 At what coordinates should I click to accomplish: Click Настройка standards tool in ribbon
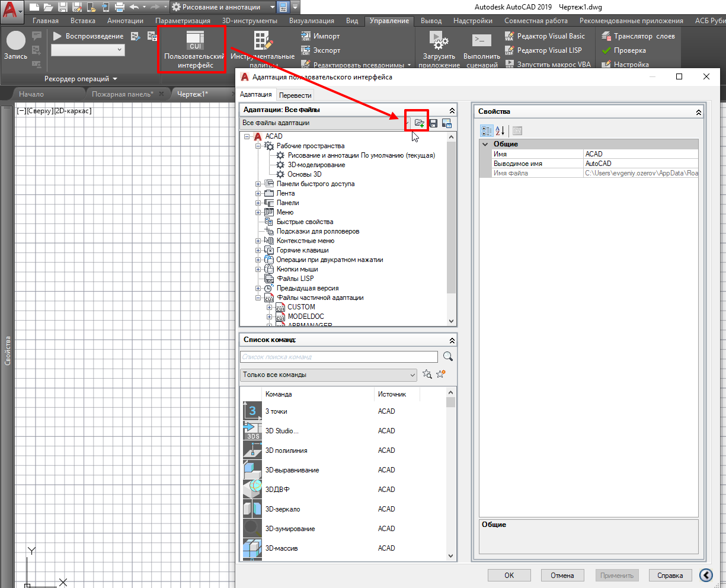(x=625, y=65)
